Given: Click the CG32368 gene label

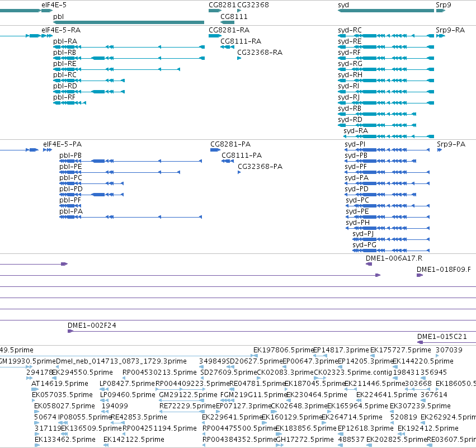Looking at the screenshot, I should (x=253, y=5).
